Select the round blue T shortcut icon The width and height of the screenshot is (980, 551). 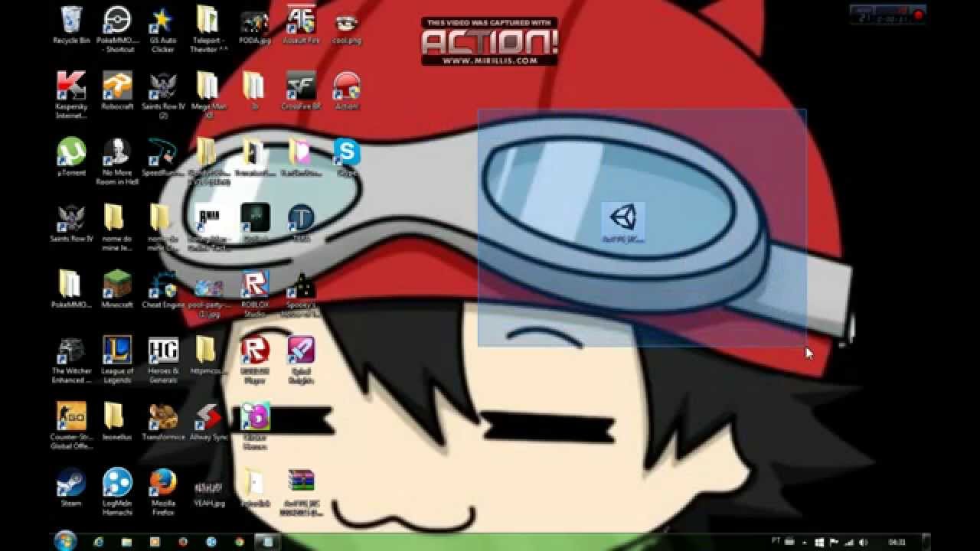click(301, 223)
